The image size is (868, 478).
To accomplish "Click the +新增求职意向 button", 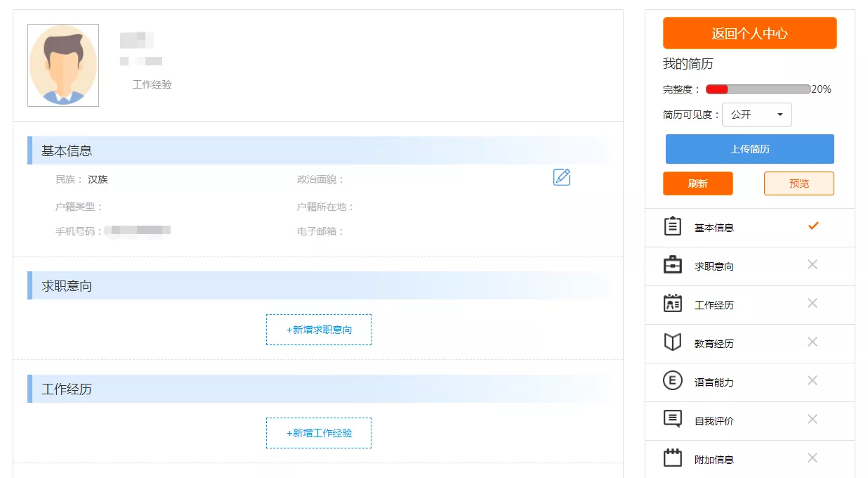I will click(x=319, y=330).
